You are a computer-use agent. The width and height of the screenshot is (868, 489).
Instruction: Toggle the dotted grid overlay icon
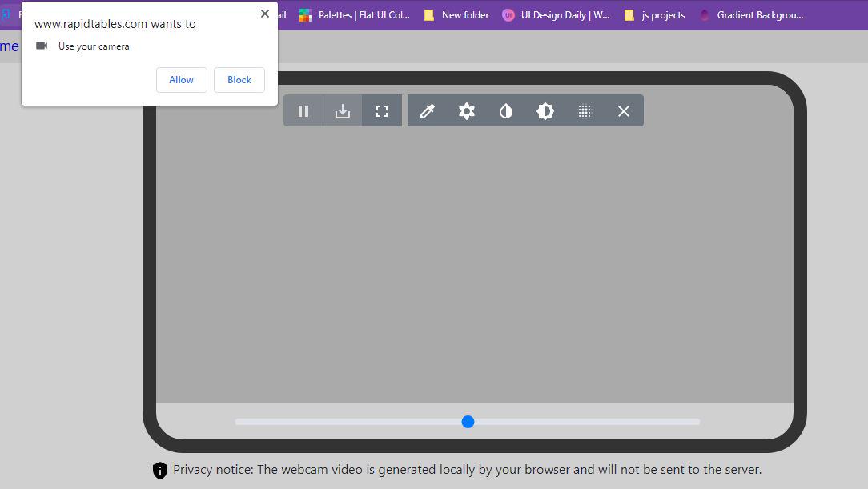point(585,111)
